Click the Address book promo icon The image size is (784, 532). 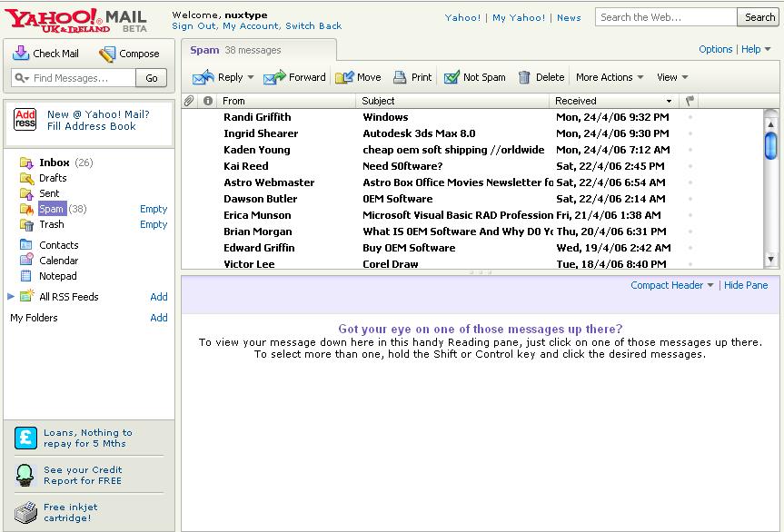click(x=25, y=120)
